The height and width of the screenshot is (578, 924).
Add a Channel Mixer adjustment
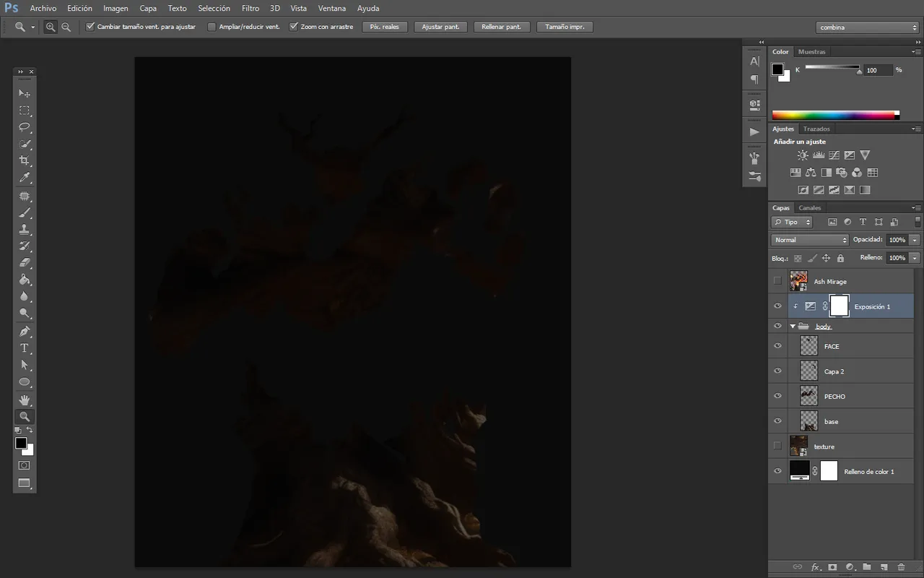tap(857, 173)
